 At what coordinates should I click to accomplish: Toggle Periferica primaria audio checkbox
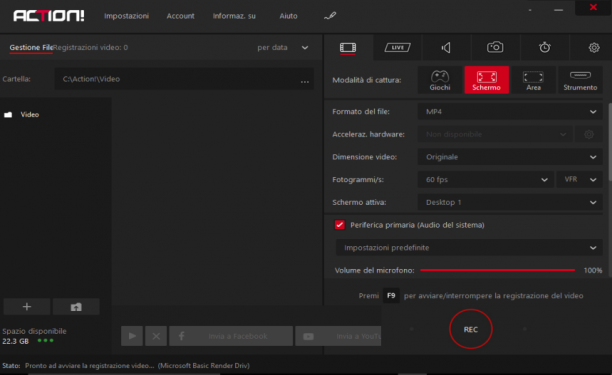click(x=340, y=225)
